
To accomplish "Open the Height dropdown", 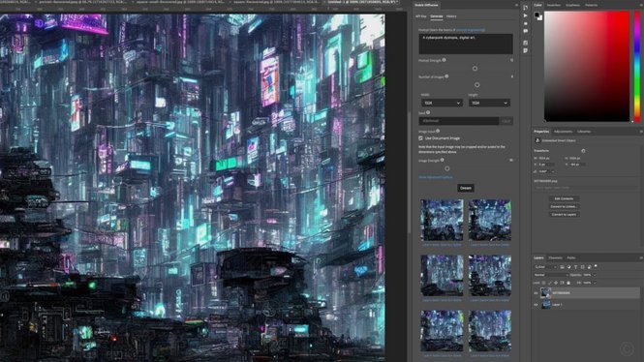I will [x=489, y=103].
